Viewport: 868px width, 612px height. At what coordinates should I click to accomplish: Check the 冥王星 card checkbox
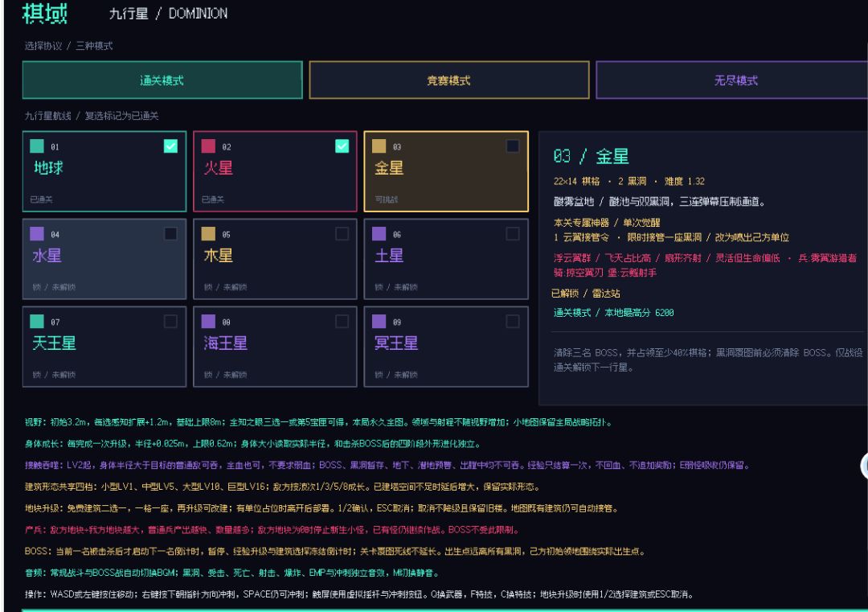click(513, 321)
